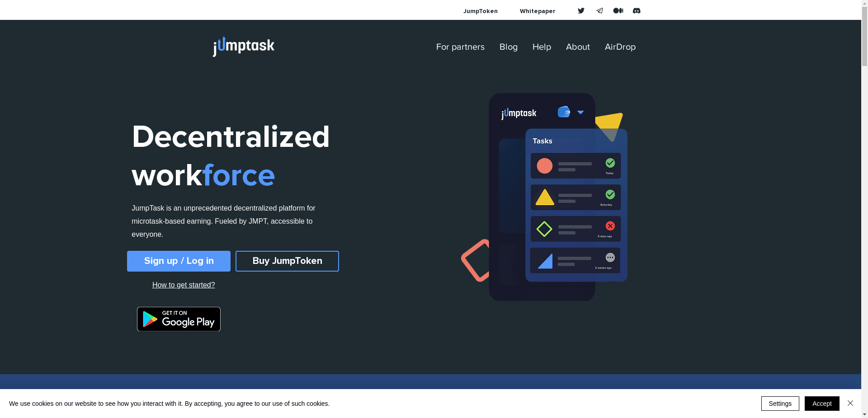Accept the cookie consent
The image size is (868, 418).
(822, 403)
